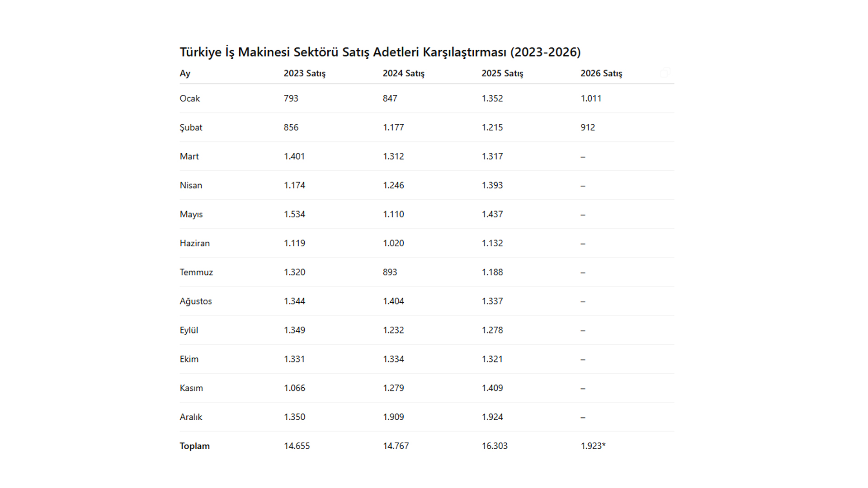Click the Aralık 2025 value 1.924
868x488 pixels.
pos(492,417)
